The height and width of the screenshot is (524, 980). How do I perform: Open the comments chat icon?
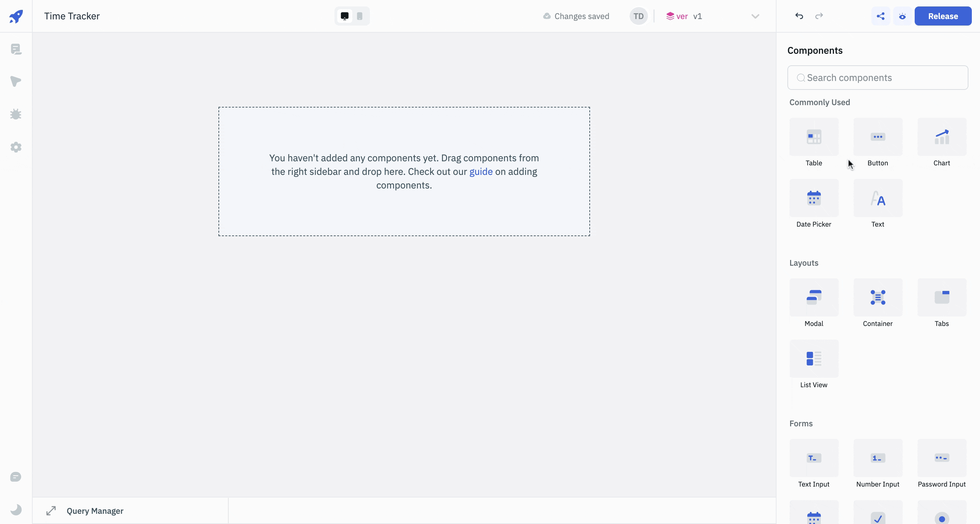[x=16, y=477]
